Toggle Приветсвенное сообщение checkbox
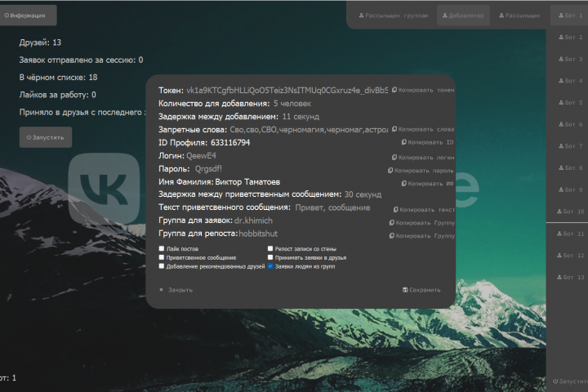 [162, 257]
